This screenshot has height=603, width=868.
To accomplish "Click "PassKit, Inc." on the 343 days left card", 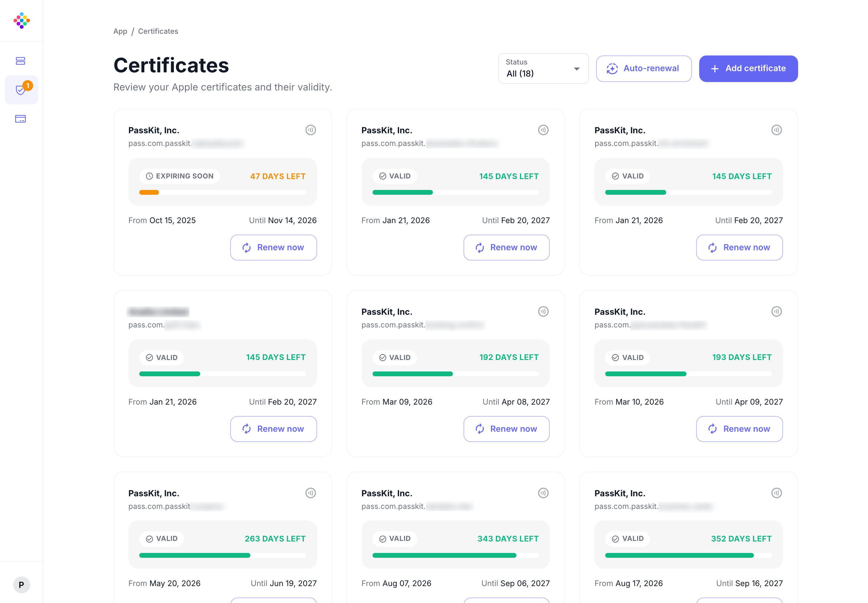I will point(387,494).
